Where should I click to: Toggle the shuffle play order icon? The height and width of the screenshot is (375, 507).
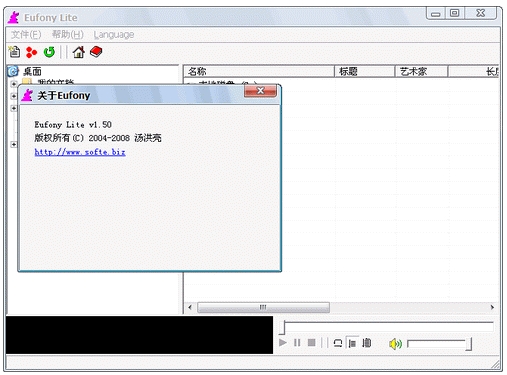point(367,343)
